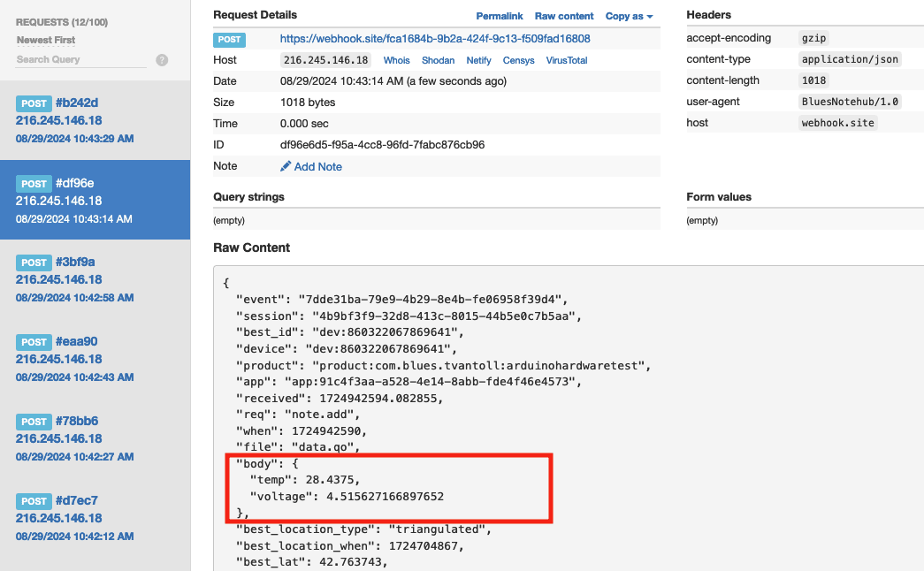Click the POST badge in Request Details

click(x=229, y=40)
